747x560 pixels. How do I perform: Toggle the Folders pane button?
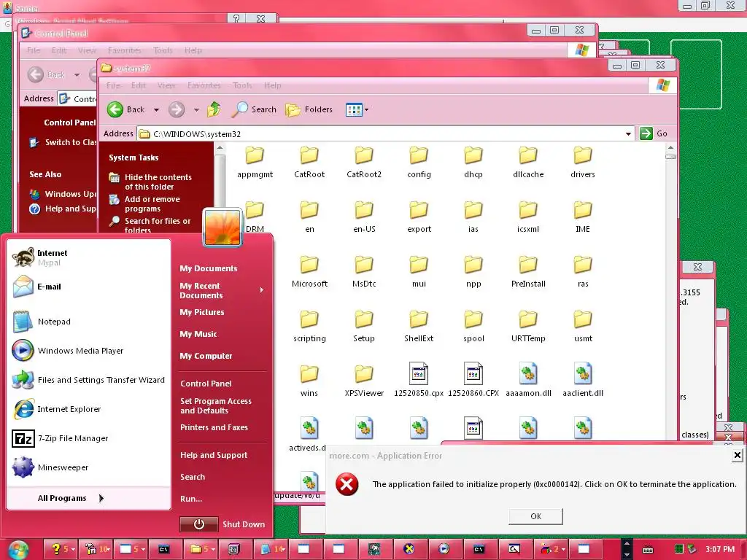point(309,109)
